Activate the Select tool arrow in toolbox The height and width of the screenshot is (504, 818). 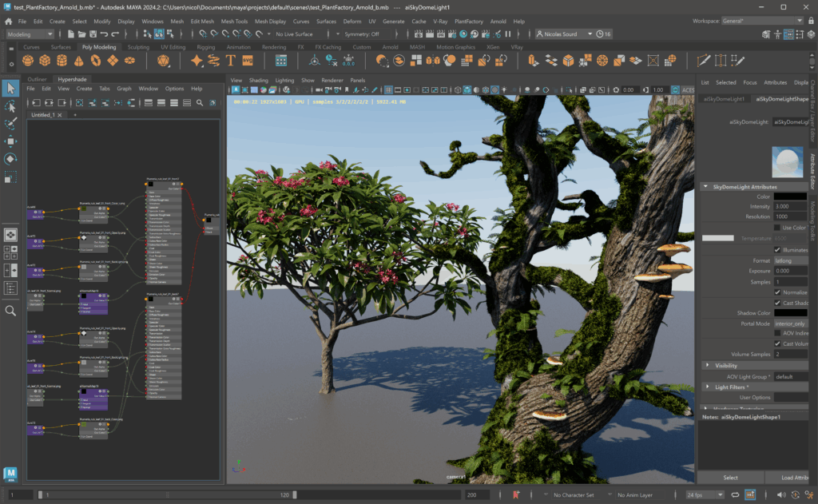(x=11, y=89)
